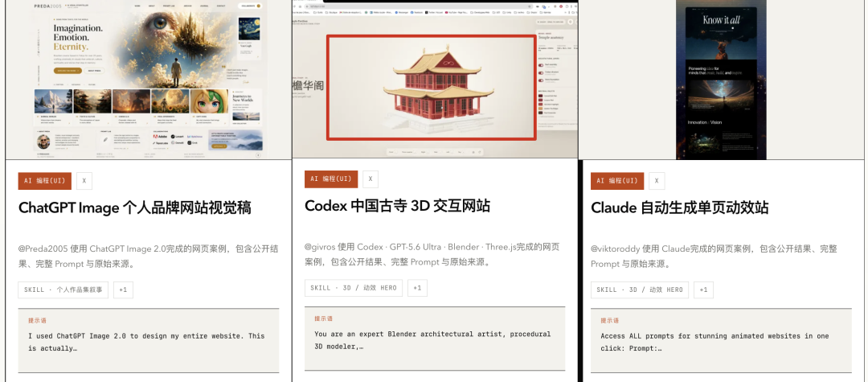The image size is (868, 382).
Task: Select the X source tag on the Claude card
Action: [657, 180]
